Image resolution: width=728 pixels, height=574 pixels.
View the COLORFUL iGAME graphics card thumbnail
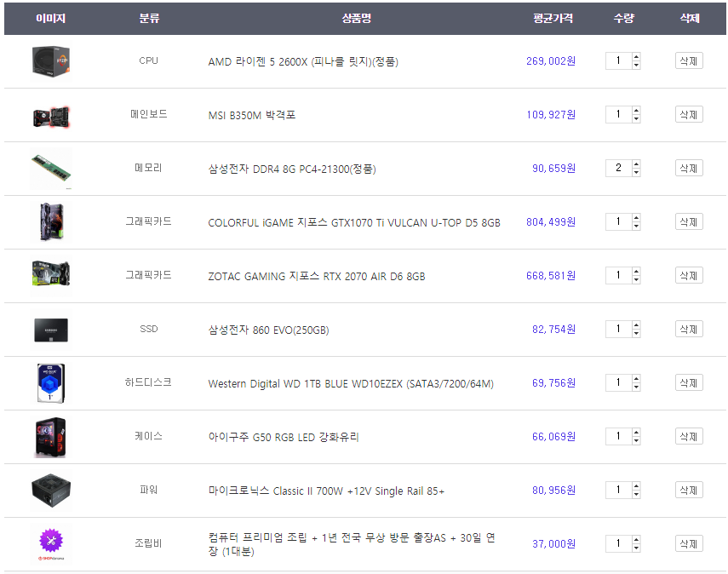point(51,222)
